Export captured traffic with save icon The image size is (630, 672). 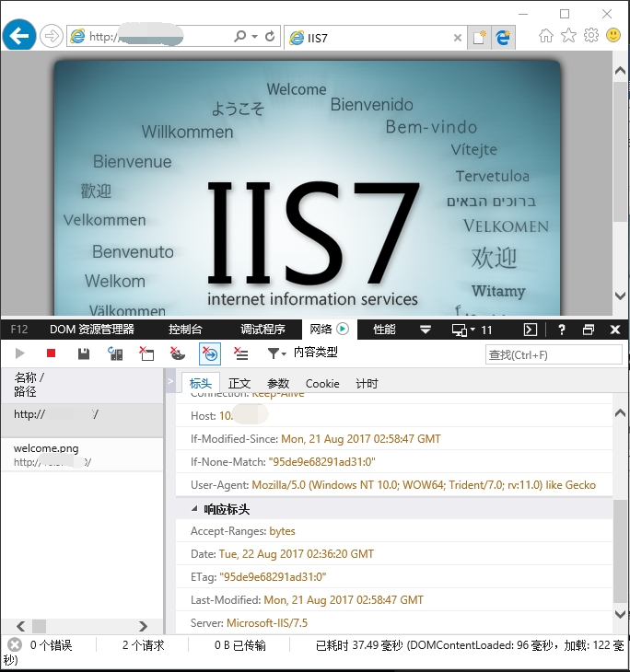point(84,353)
